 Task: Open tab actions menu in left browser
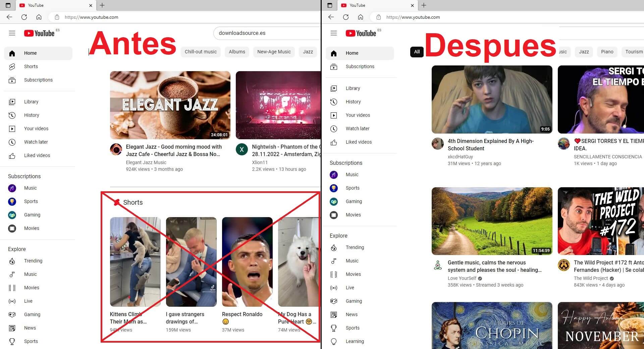point(8,5)
